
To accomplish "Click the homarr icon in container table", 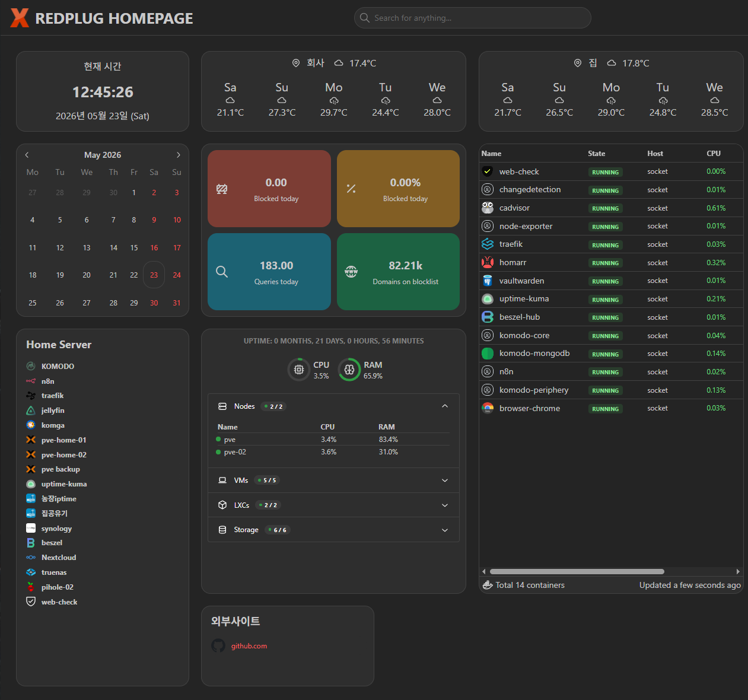I will [488, 262].
